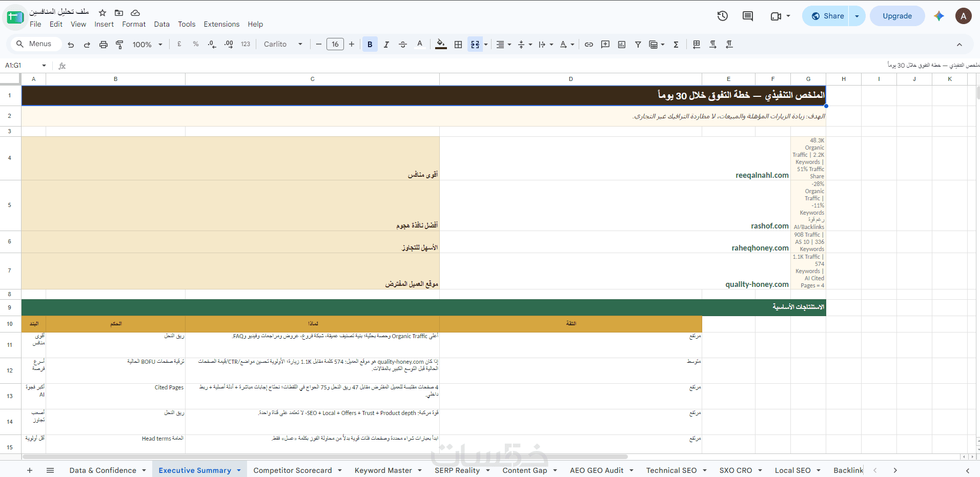Click the Share button
This screenshot has height=477, width=980.
pyautogui.click(x=826, y=16)
